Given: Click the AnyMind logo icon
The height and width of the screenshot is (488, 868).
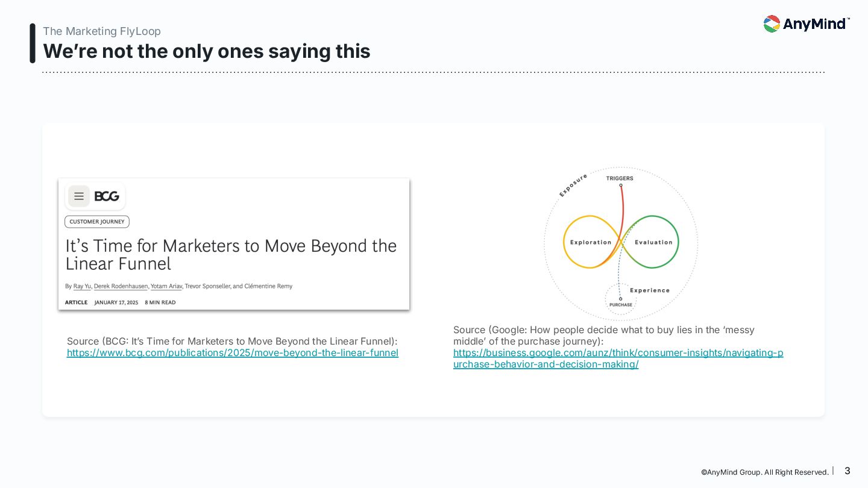Looking at the screenshot, I should (x=772, y=24).
